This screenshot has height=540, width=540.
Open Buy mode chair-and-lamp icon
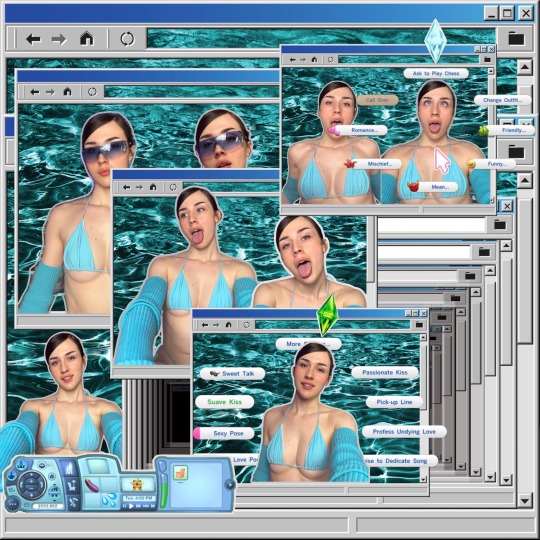[x=72, y=486]
